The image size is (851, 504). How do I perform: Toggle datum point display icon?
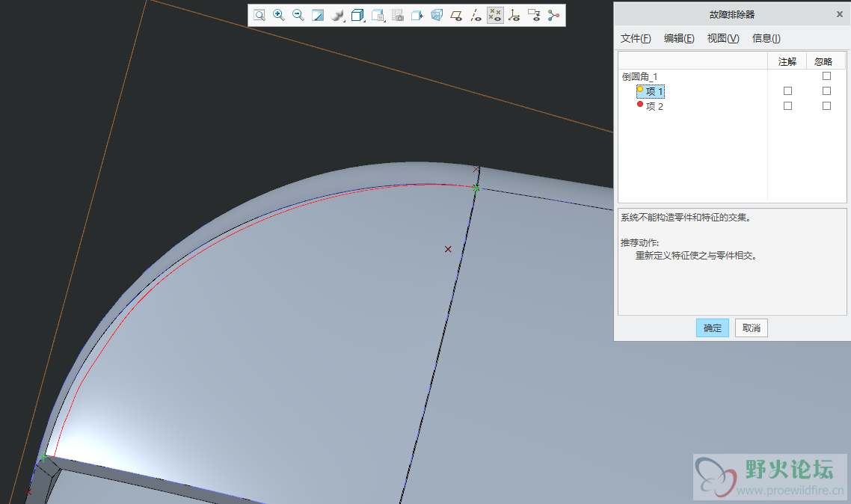click(x=495, y=15)
